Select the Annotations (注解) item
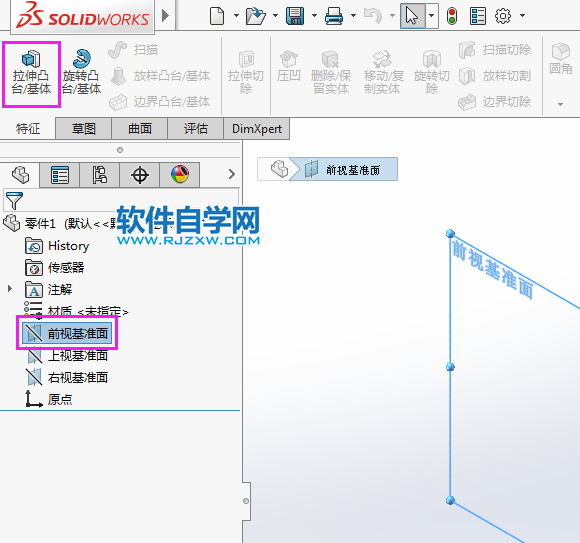This screenshot has height=543, width=580. [48, 290]
